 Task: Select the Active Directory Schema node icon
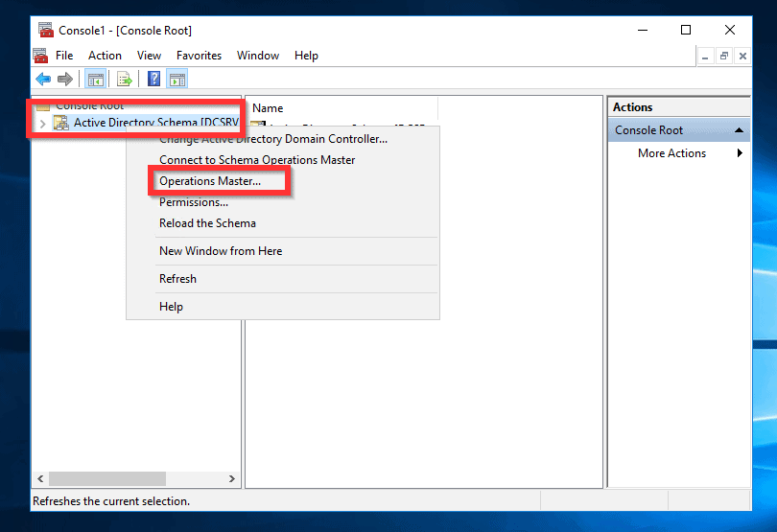(61, 123)
